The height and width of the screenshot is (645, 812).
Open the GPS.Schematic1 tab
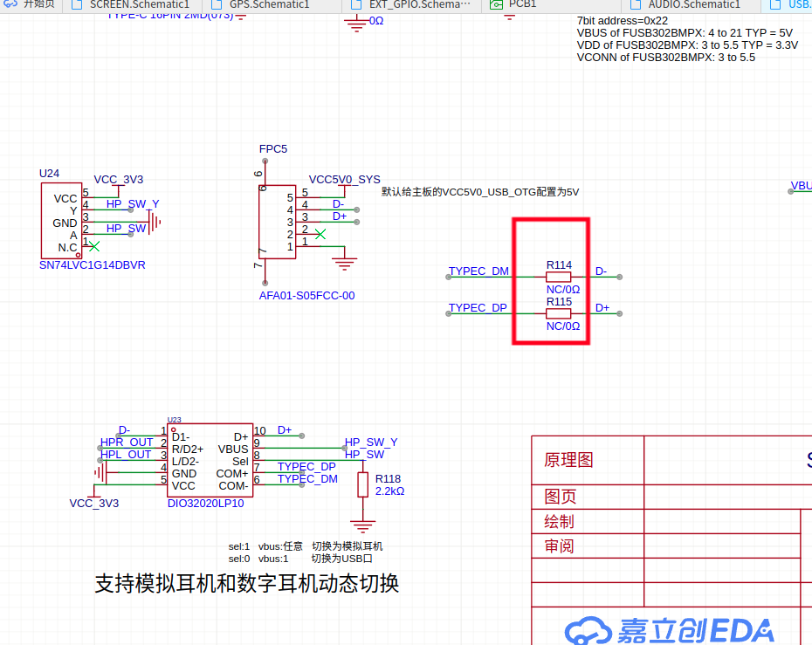[x=269, y=4]
